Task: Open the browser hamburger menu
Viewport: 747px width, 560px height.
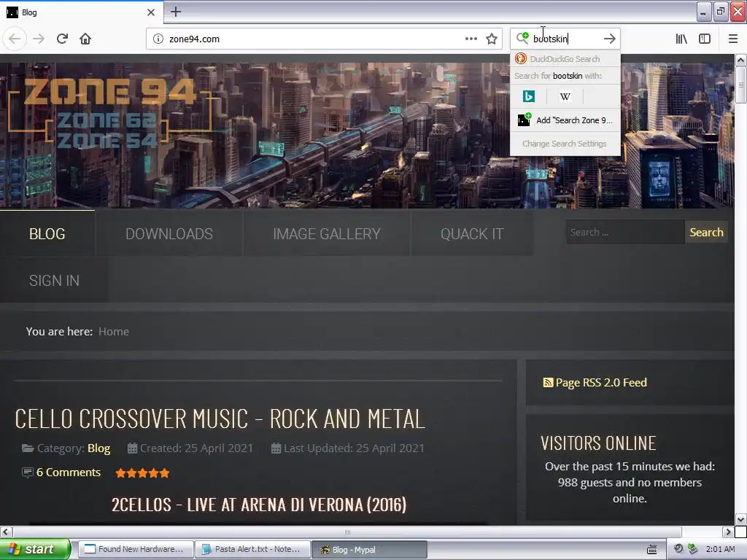Action: pos(733,39)
